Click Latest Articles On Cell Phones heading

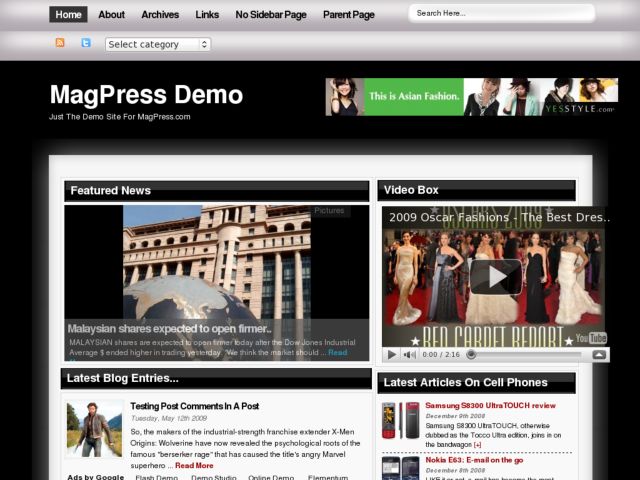pos(466,382)
